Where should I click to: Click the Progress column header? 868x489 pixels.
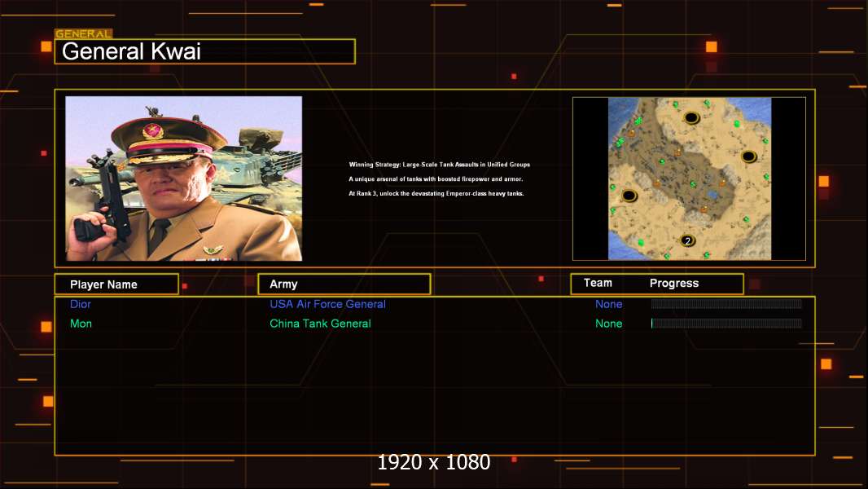[x=673, y=283]
